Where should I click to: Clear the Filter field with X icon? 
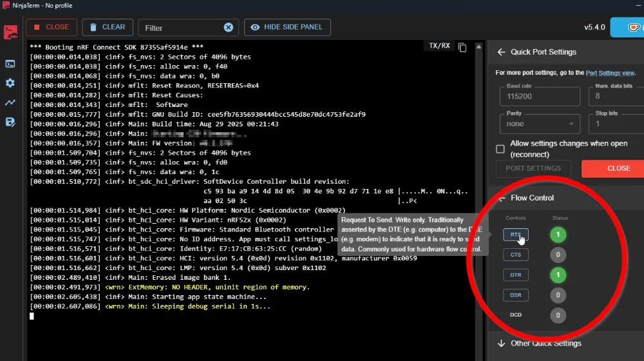[x=229, y=27]
